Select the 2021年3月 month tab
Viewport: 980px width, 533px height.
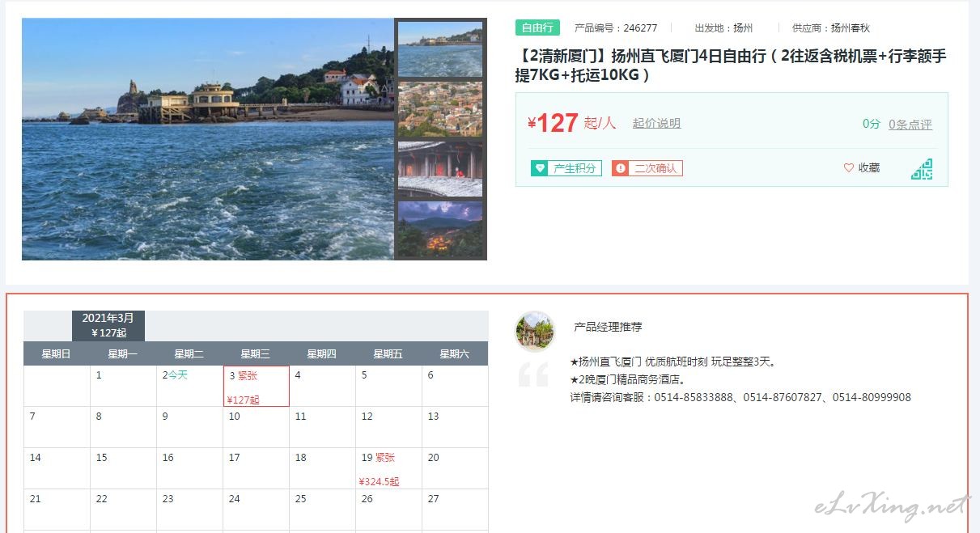click(108, 325)
